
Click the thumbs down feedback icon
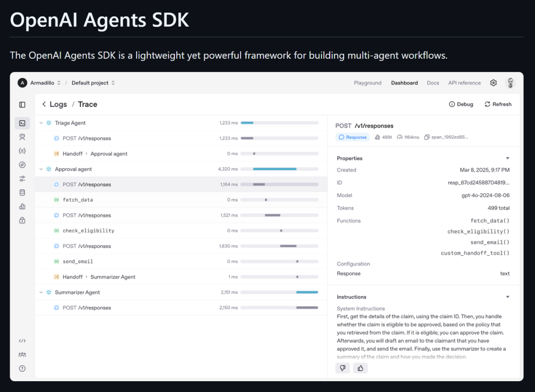(x=343, y=368)
